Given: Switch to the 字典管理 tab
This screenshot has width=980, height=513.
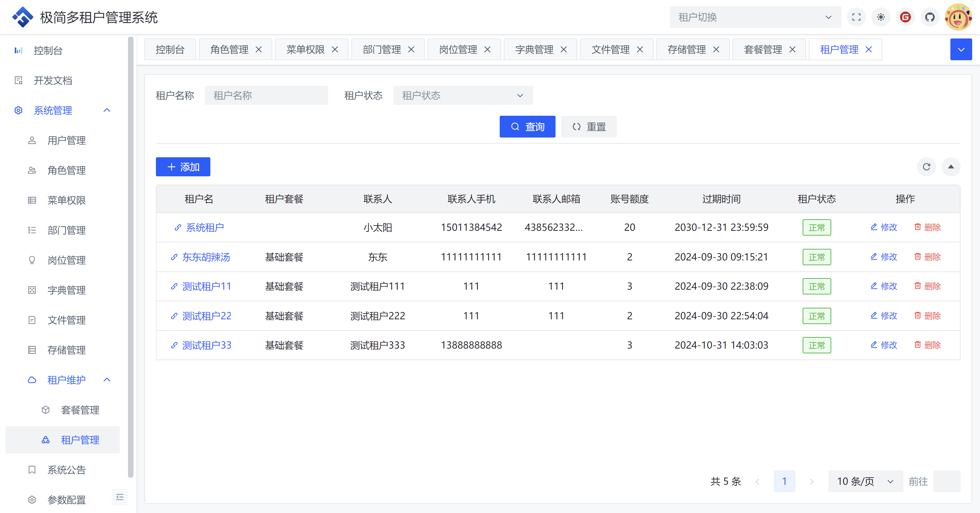Looking at the screenshot, I should [x=534, y=49].
